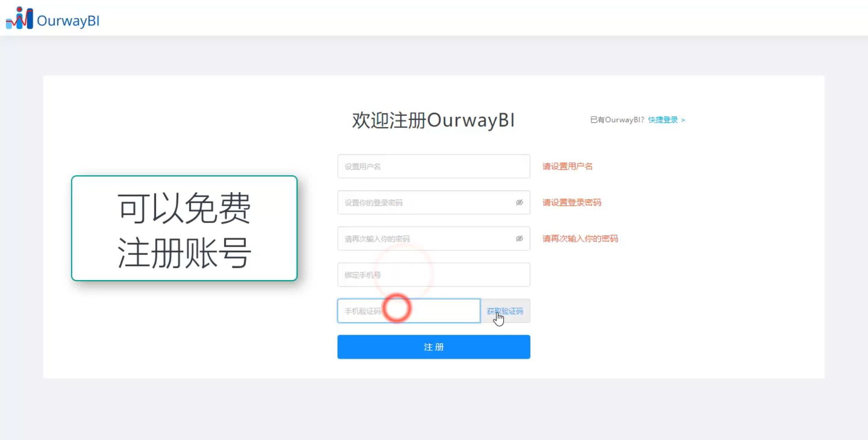Click the 已有OurwayBI? prompt text

[x=617, y=120]
